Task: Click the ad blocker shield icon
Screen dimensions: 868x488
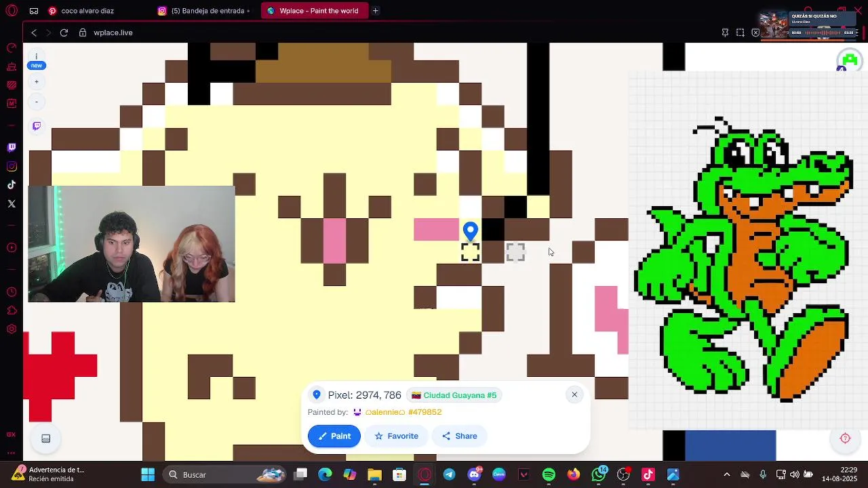Action: coord(755,33)
